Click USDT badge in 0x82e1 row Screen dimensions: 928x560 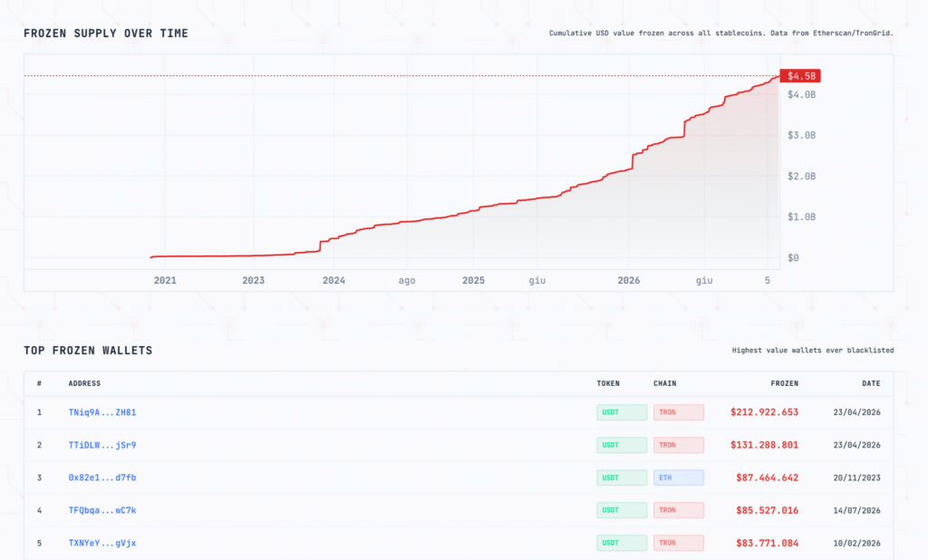622,478
